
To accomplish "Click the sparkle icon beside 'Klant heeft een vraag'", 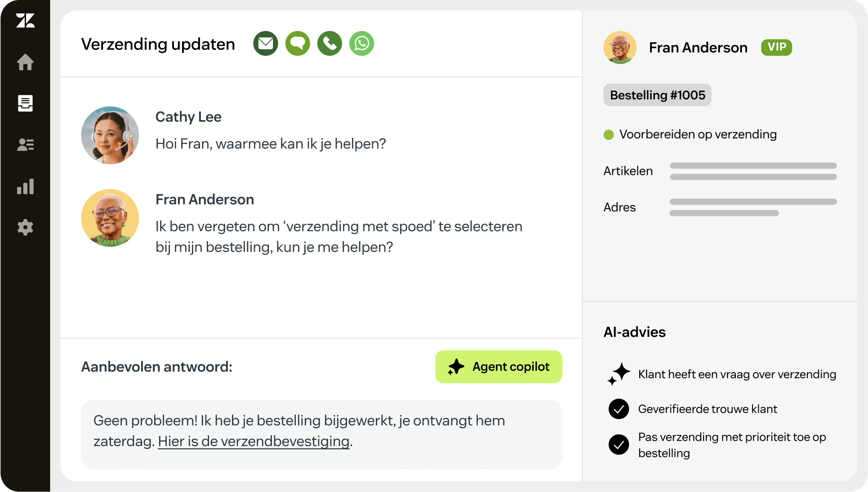I will click(619, 374).
